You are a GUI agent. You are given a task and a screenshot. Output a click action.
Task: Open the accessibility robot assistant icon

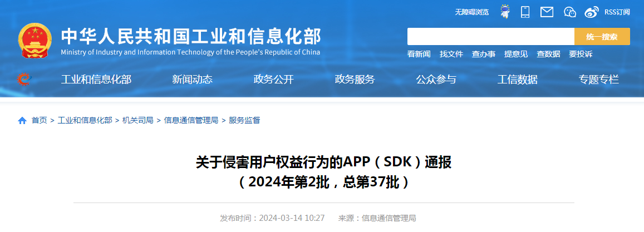pos(505,12)
